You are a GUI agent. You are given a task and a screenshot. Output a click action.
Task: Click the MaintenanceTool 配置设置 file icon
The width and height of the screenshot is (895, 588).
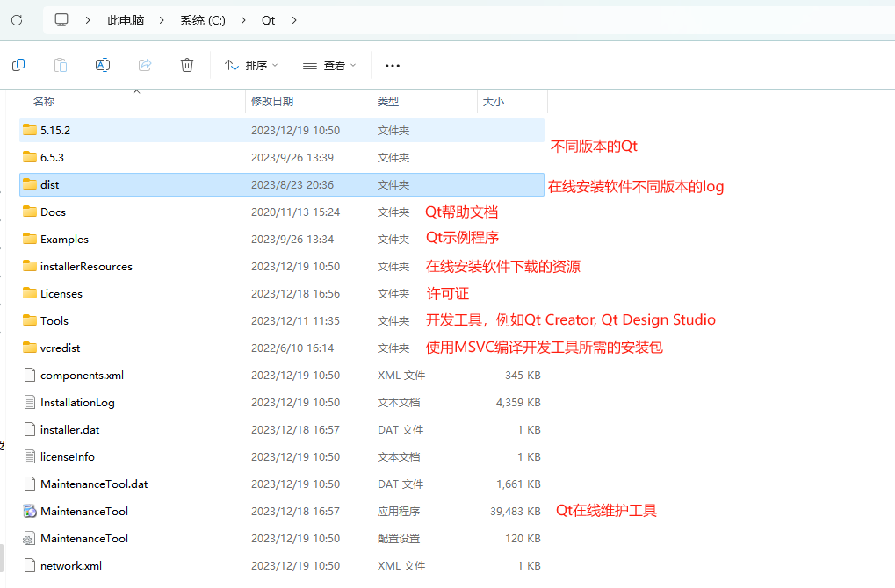[30, 538]
